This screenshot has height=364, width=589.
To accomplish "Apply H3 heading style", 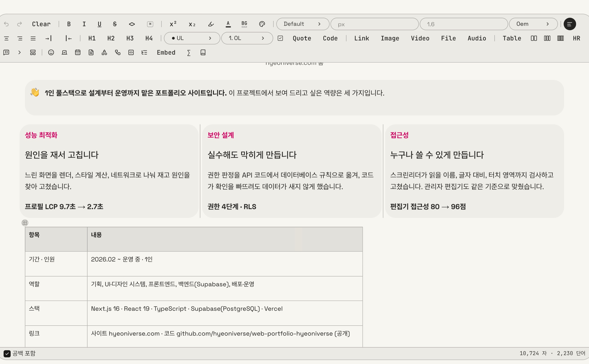I will tap(130, 38).
